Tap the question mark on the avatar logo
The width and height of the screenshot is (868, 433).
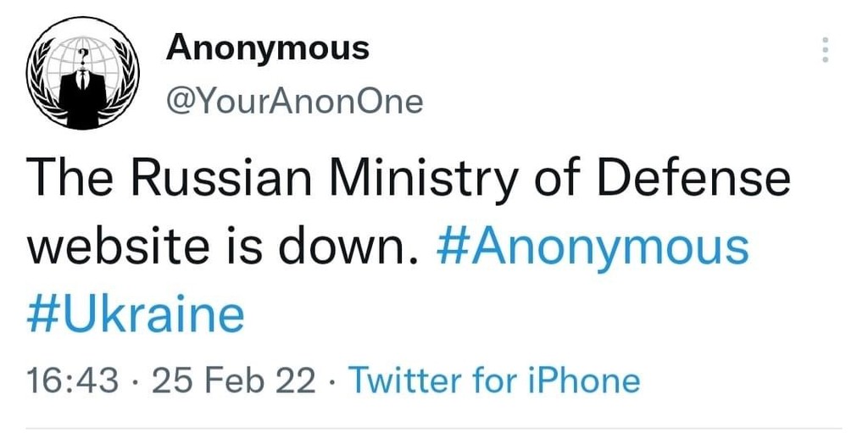(83, 56)
